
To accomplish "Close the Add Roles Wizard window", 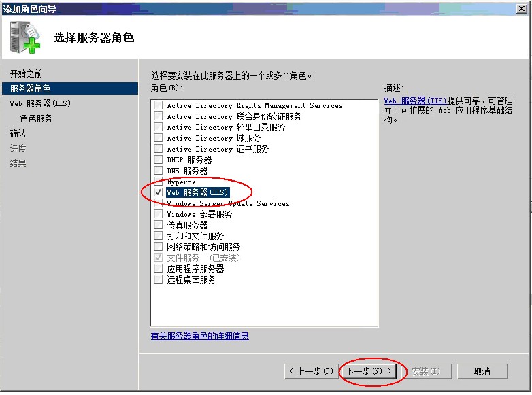I will coord(522,8).
